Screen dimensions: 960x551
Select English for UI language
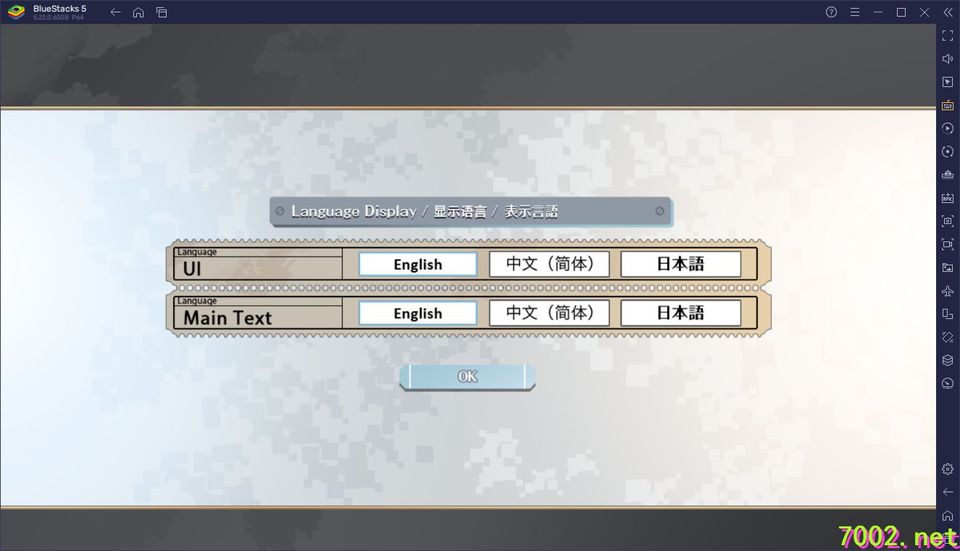point(418,264)
